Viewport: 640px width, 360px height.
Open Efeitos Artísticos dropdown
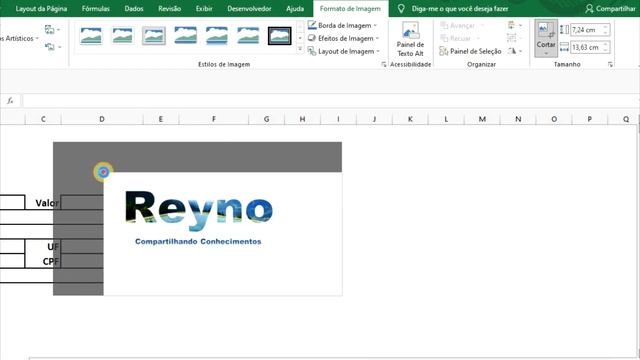pyautogui.click(x=19, y=38)
